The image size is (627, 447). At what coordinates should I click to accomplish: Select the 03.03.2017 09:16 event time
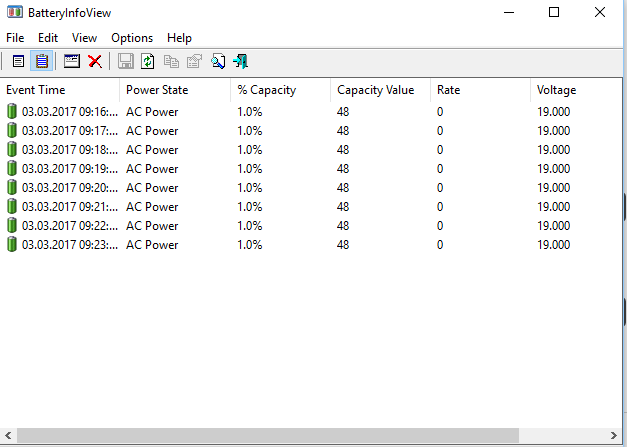tap(70, 112)
